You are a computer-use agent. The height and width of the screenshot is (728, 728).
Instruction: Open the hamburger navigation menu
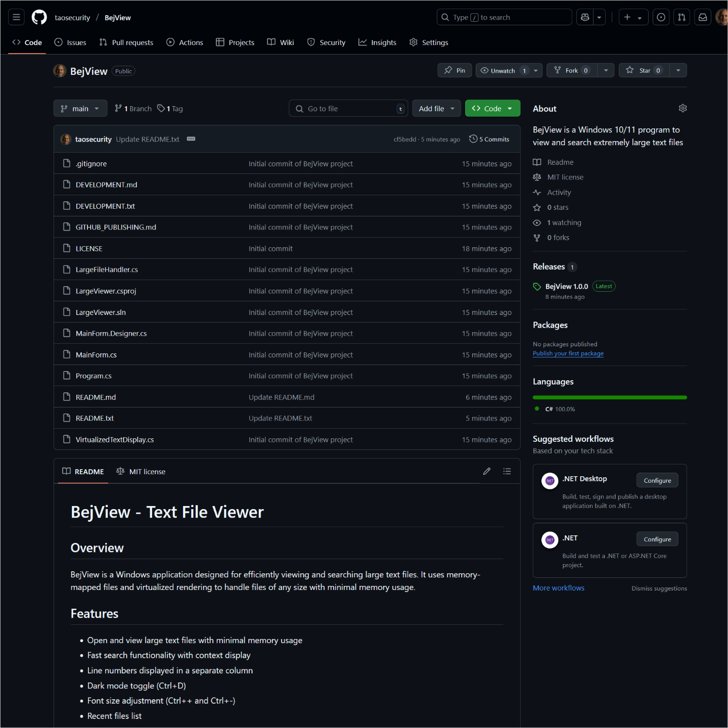coord(16,17)
